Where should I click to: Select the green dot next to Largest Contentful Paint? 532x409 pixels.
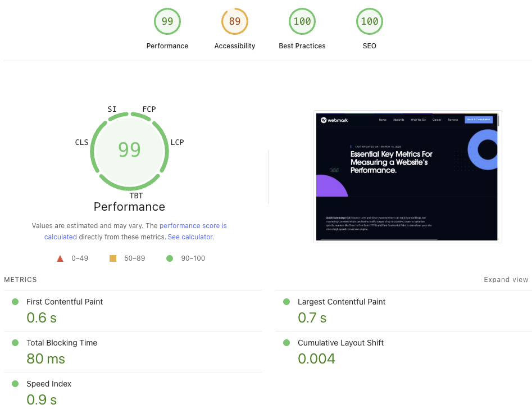click(x=287, y=302)
